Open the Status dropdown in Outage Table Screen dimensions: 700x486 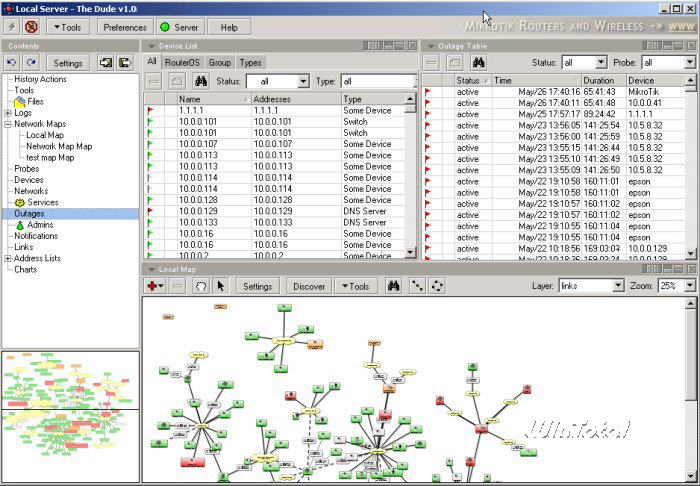601,62
